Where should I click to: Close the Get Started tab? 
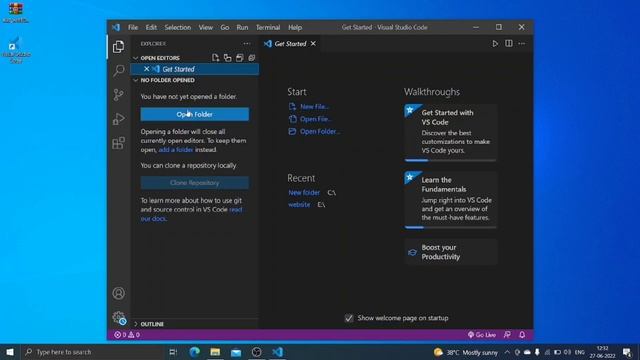coord(313,44)
